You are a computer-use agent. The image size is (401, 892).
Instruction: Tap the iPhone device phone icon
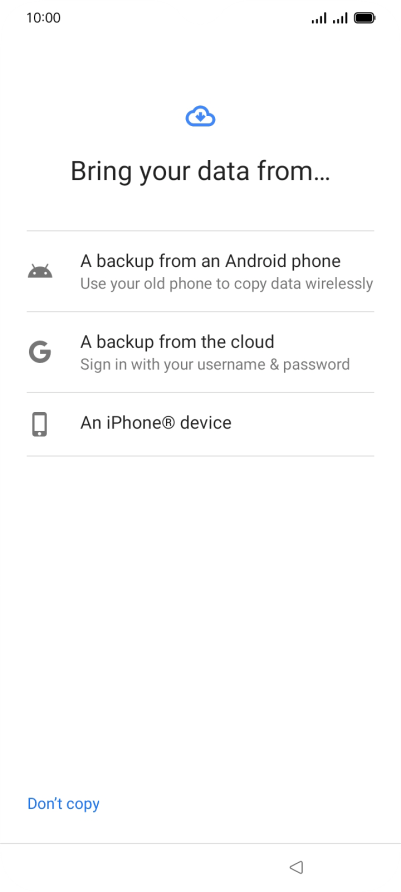(x=39, y=424)
